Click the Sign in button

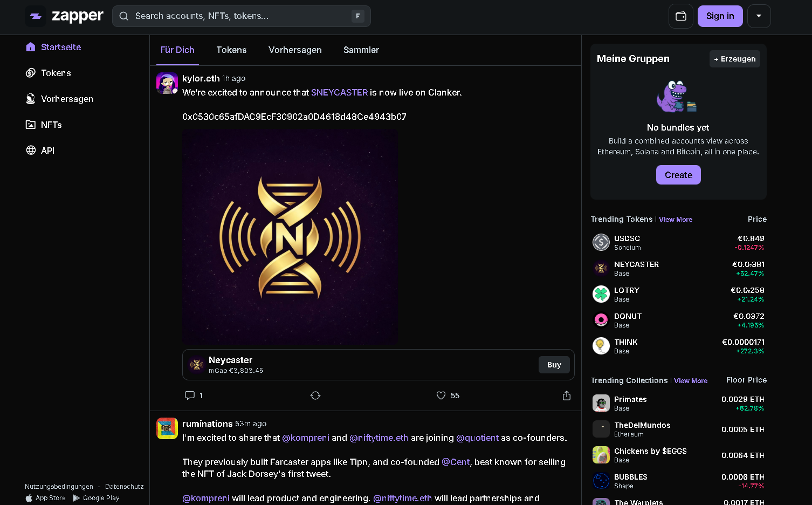[x=720, y=16]
